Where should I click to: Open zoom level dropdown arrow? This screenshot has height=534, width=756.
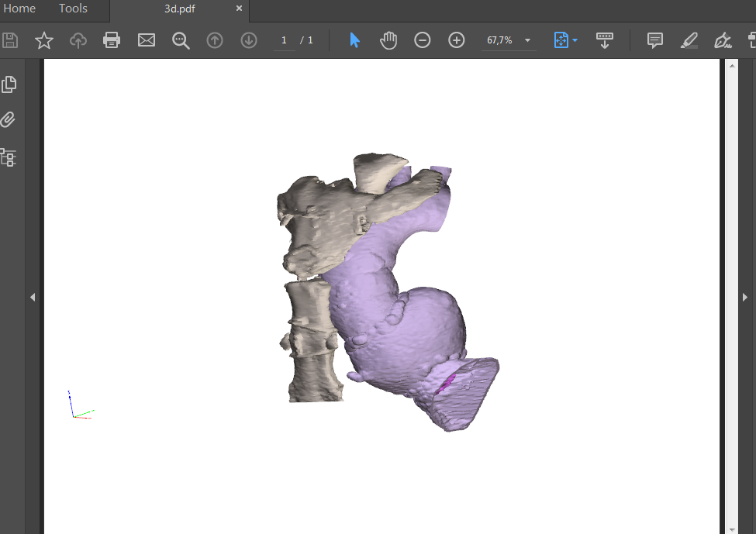(527, 40)
